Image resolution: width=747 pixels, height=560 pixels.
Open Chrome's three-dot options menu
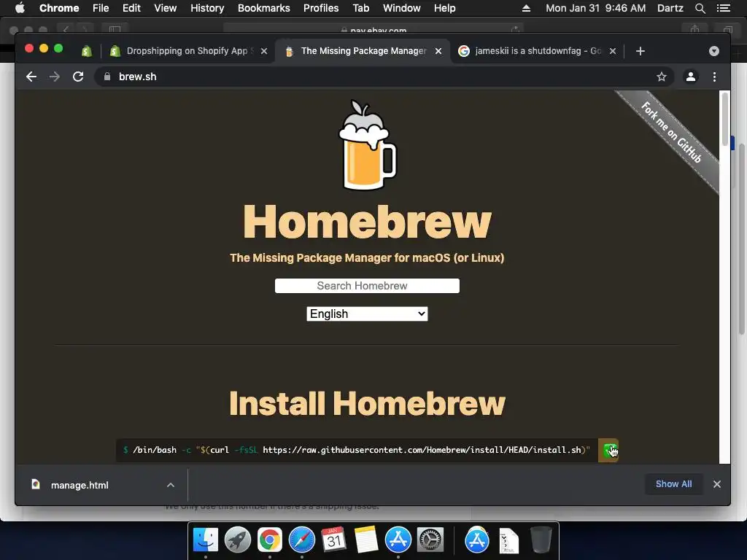(714, 77)
